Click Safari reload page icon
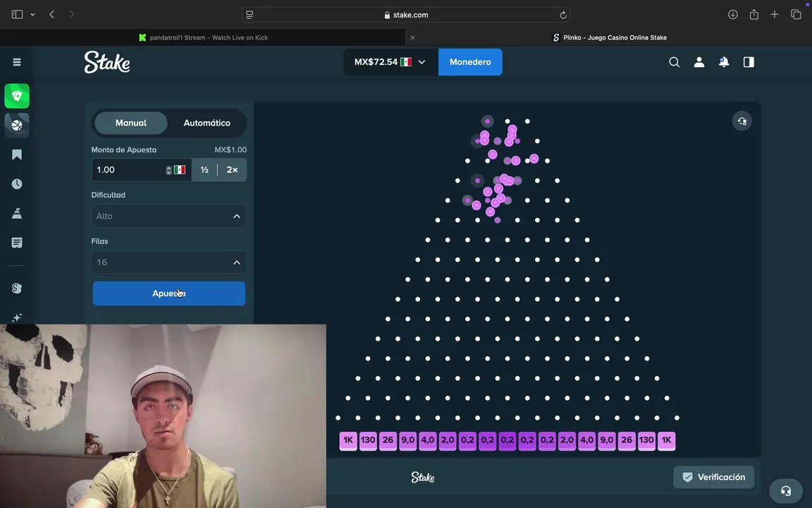Screen dimensions: 812x508 click(x=563, y=15)
